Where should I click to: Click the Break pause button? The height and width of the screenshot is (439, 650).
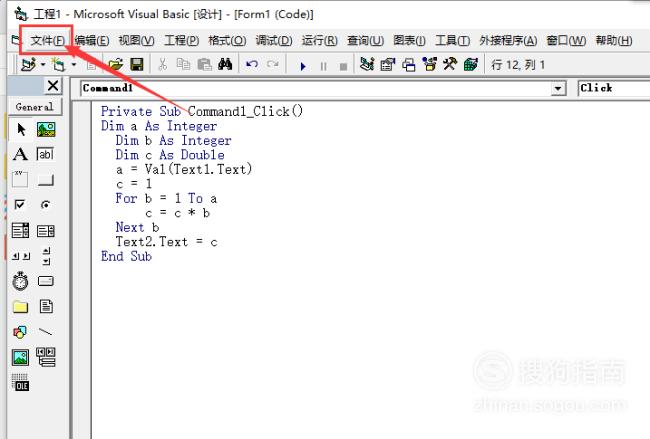click(x=324, y=66)
